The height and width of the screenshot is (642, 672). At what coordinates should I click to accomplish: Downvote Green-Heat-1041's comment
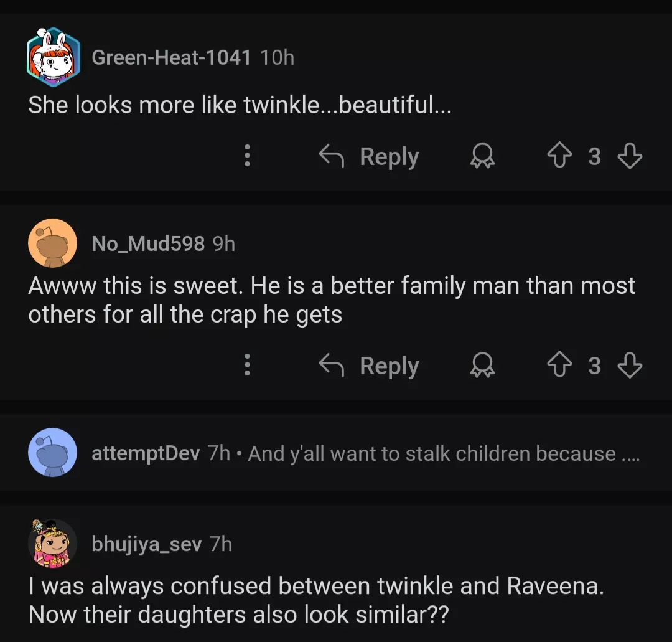point(629,156)
